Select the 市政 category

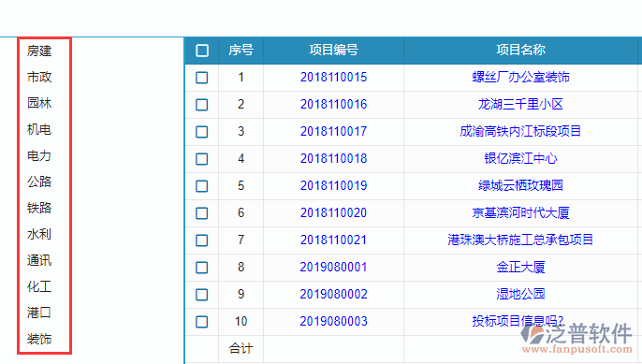(39, 77)
